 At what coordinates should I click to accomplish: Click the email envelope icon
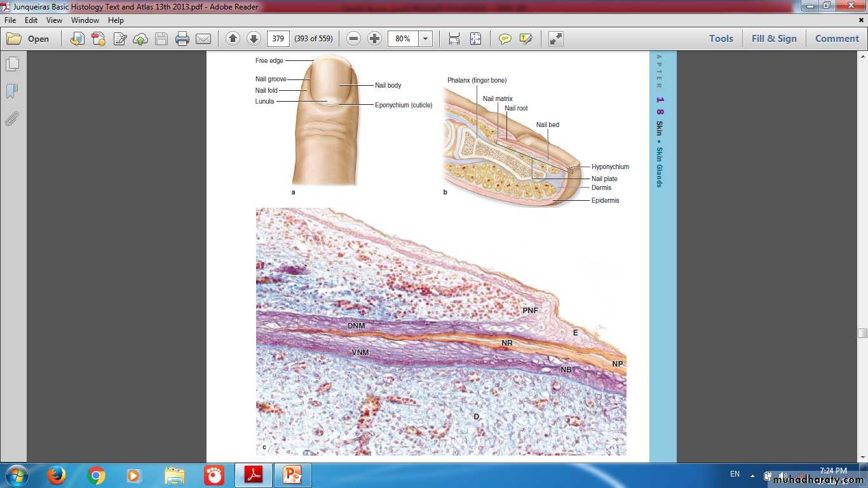tap(203, 39)
